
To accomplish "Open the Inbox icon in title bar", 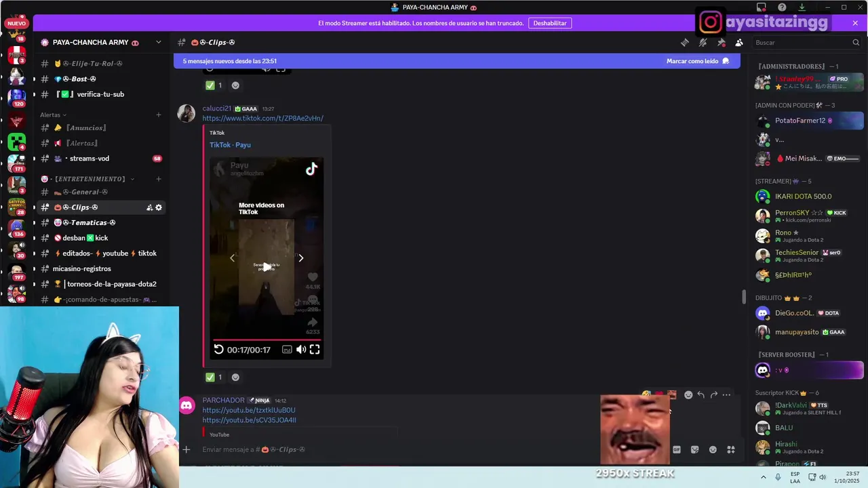I will (762, 7).
